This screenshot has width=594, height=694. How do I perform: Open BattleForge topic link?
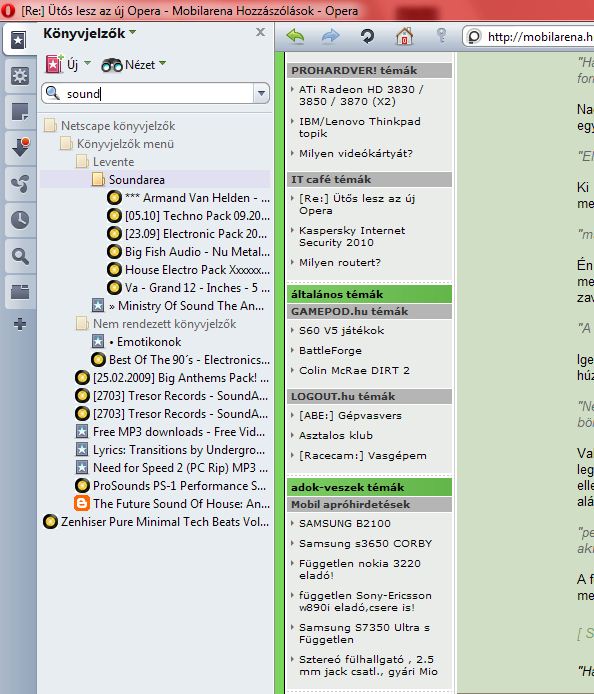coord(330,351)
